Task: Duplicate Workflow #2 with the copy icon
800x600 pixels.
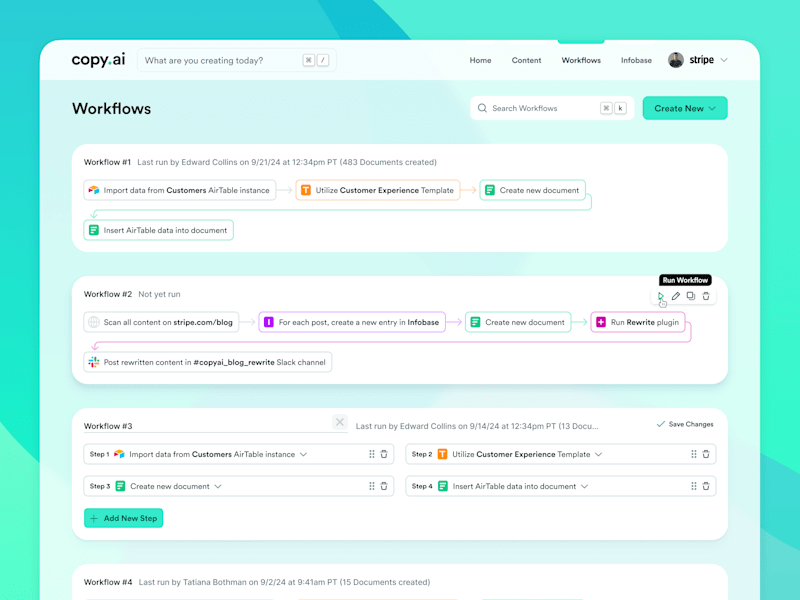Action: [691, 296]
